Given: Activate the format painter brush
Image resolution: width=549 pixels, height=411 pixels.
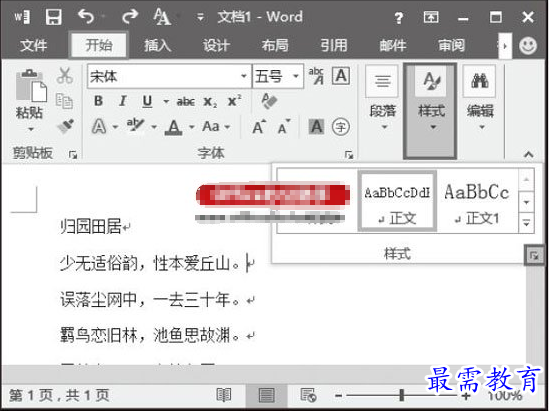Looking at the screenshot, I should click(65, 126).
